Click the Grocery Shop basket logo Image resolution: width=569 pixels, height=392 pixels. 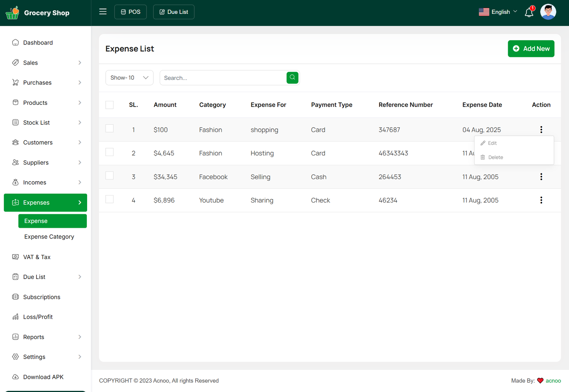pyautogui.click(x=12, y=13)
